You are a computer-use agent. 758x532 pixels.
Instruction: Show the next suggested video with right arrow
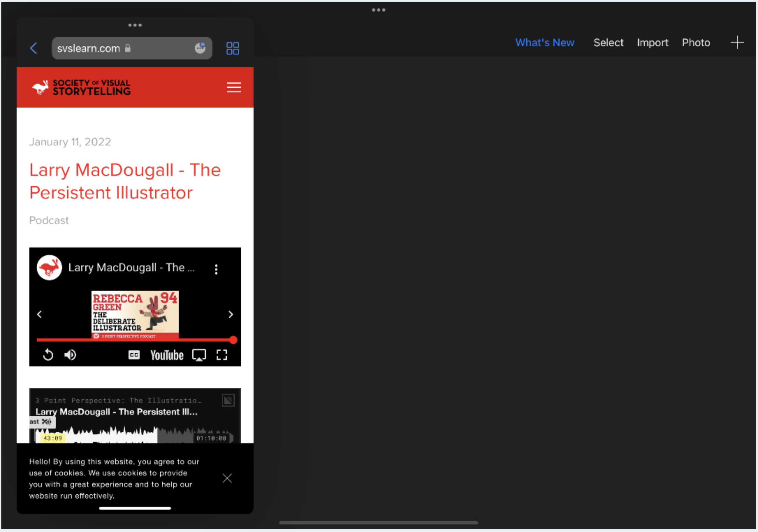click(231, 314)
